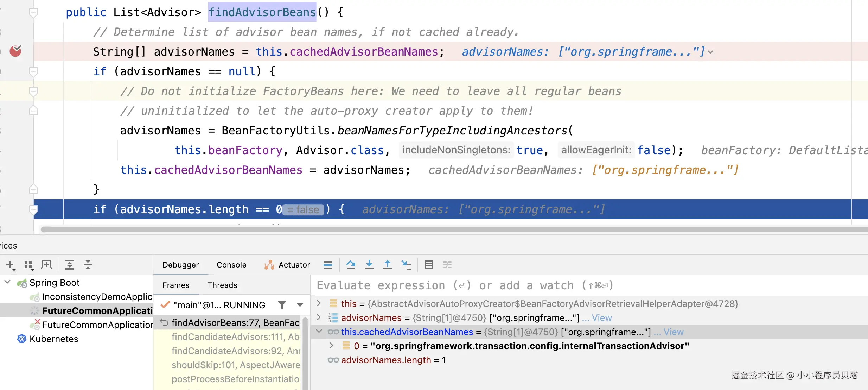Click the Add Service plus icon

click(x=11, y=265)
